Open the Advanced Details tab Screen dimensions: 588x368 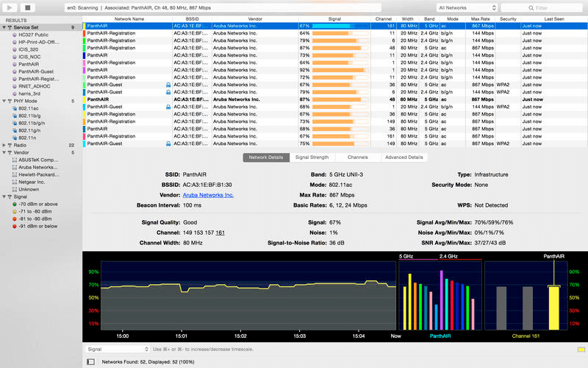pos(404,157)
